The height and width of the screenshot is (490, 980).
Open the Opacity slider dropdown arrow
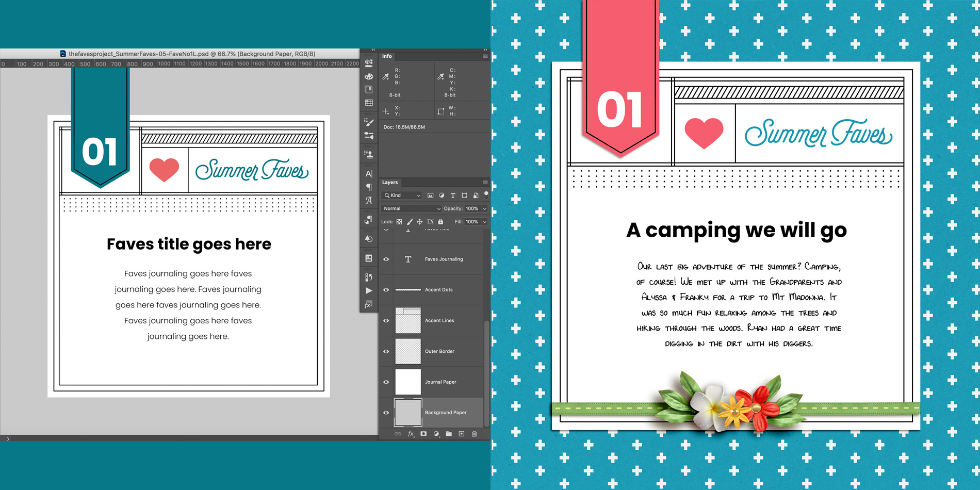point(484,209)
